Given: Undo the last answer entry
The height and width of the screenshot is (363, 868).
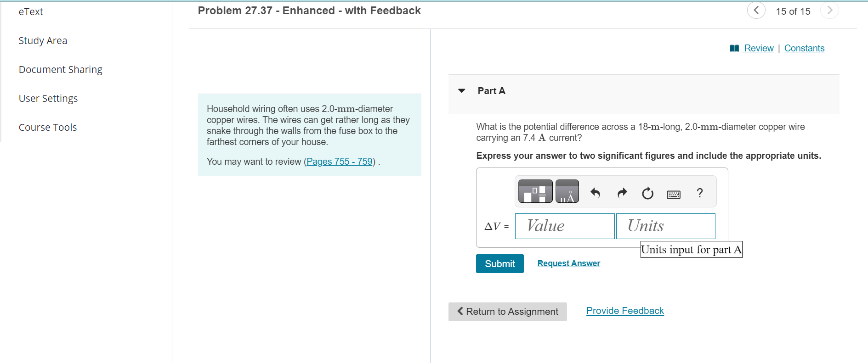Looking at the screenshot, I should click(596, 193).
